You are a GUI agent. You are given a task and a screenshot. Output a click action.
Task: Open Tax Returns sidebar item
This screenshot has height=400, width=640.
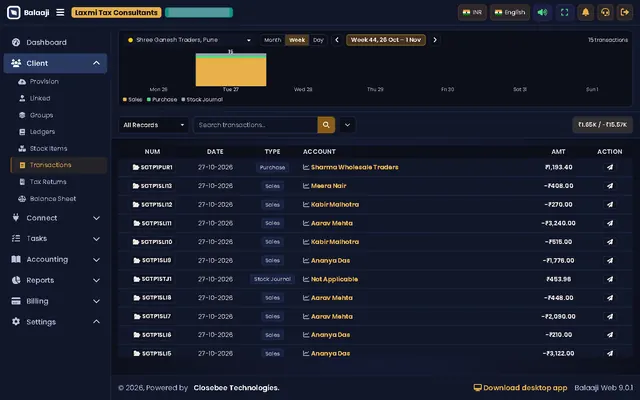48,182
